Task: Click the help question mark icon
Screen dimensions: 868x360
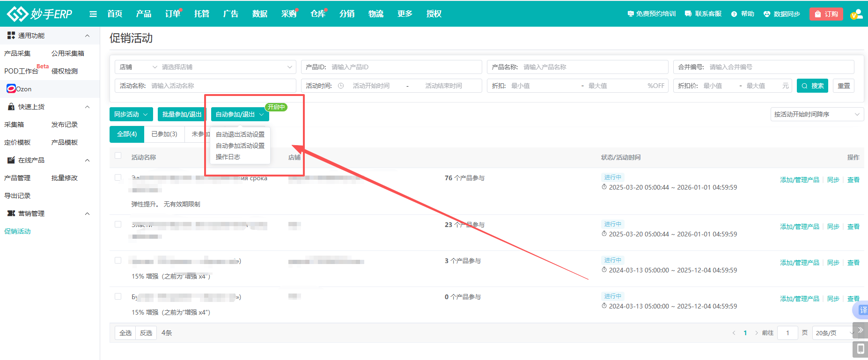Action: click(x=734, y=14)
